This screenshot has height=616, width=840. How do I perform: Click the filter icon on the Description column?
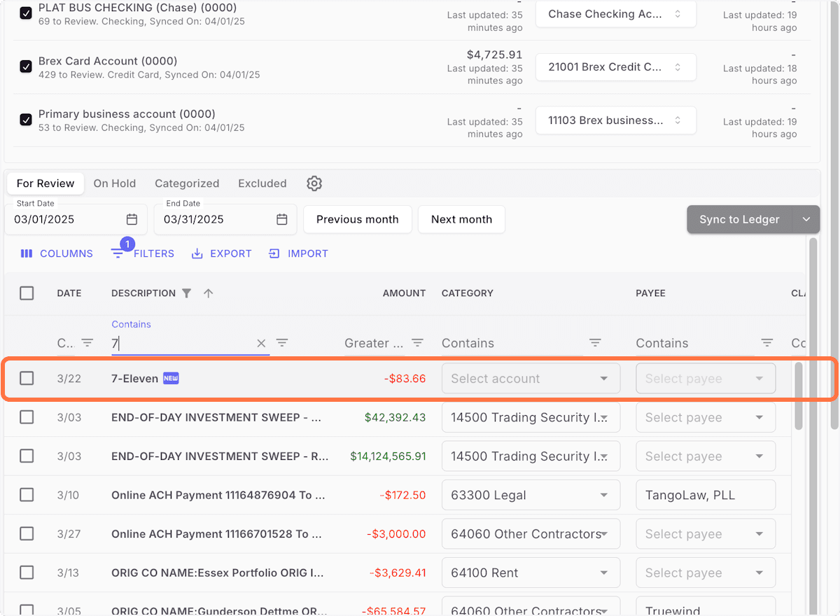coord(186,293)
